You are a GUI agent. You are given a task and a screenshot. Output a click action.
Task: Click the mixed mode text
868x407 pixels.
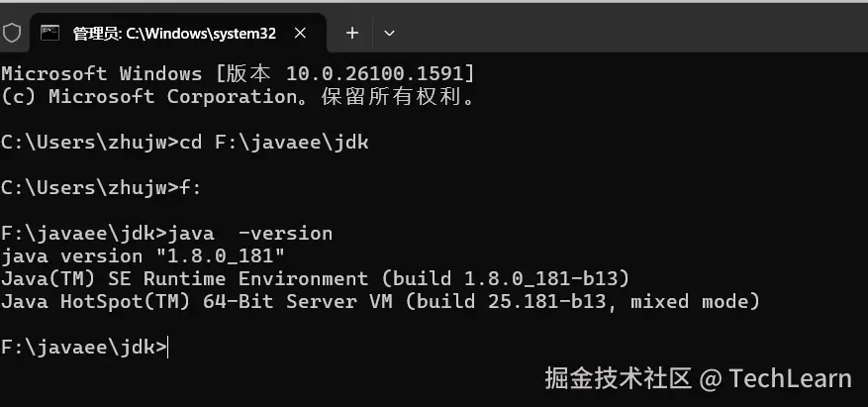(x=694, y=302)
